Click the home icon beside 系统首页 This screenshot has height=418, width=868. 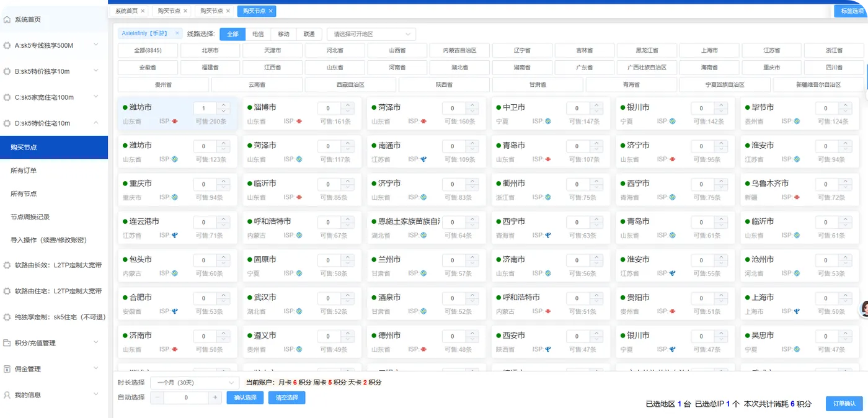7,20
